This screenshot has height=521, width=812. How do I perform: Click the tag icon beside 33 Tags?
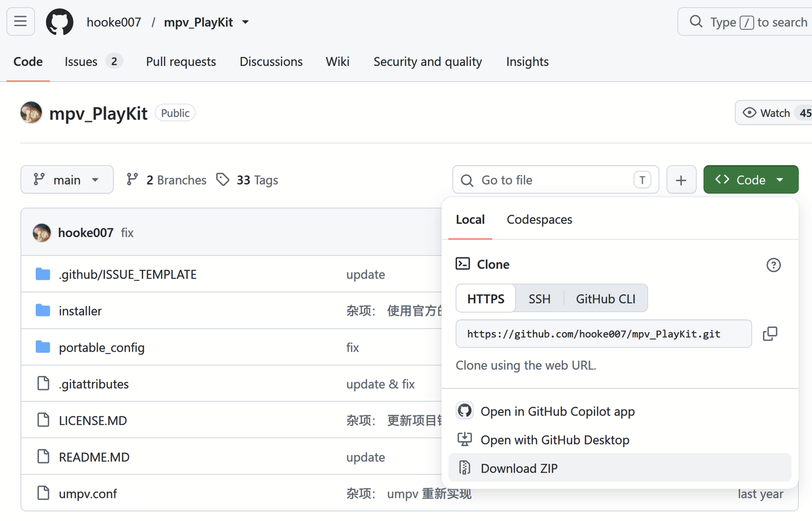point(223,179)
